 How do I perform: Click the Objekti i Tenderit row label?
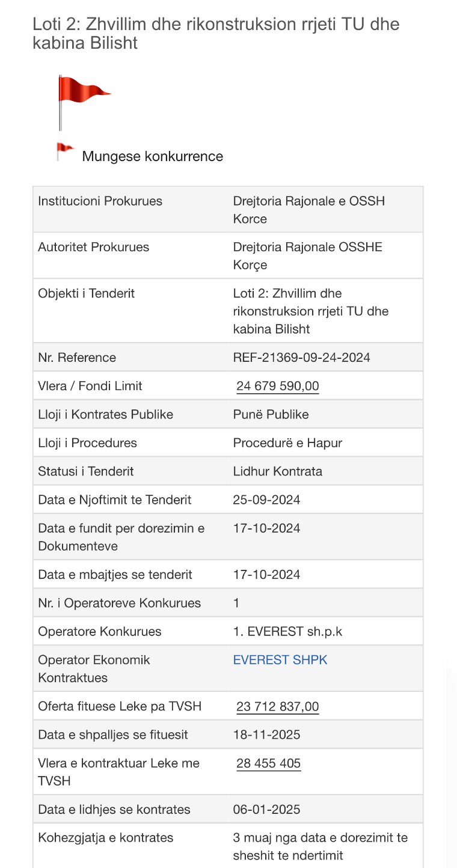coord(86,293)
